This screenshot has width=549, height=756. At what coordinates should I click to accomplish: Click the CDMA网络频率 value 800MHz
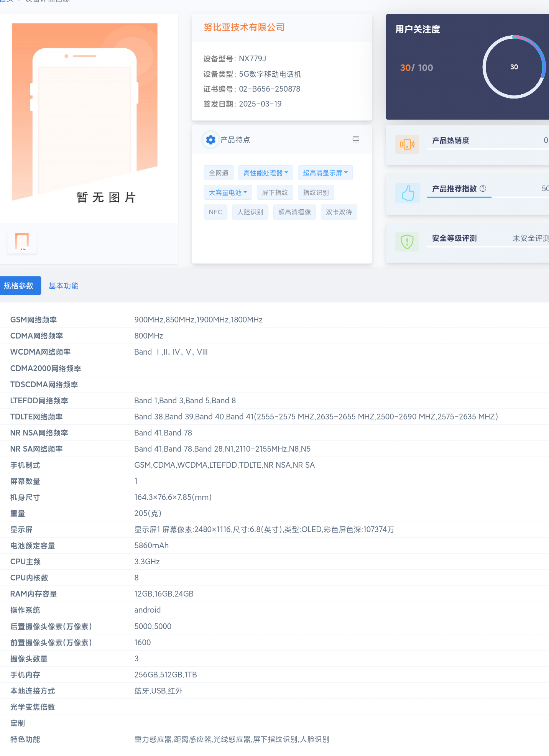click(149, 336)
